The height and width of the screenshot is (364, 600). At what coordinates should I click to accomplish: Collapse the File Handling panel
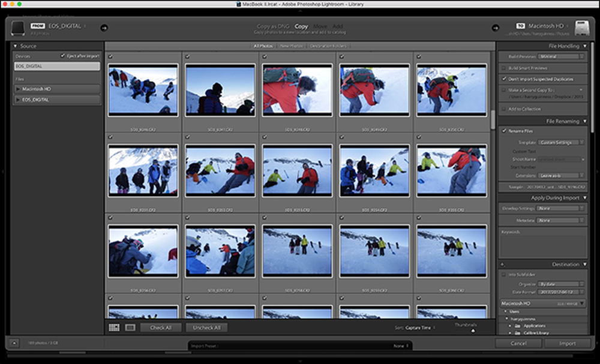click(x=584, y=46)
